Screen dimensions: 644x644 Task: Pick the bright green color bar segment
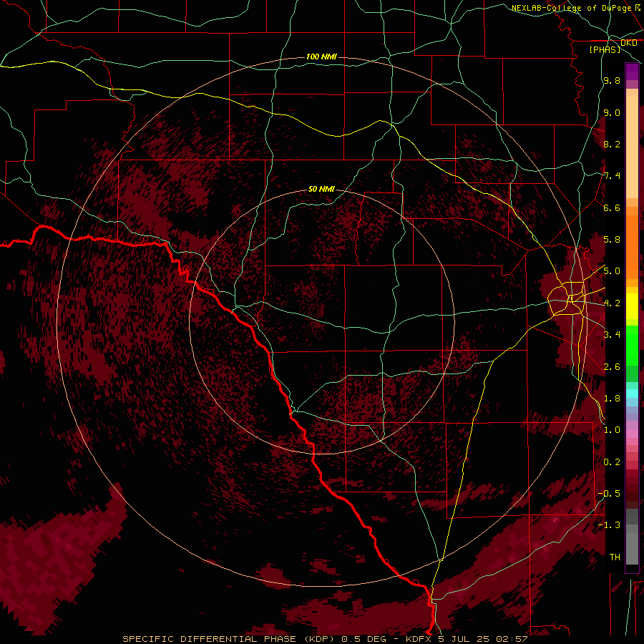tap(632, 345)
